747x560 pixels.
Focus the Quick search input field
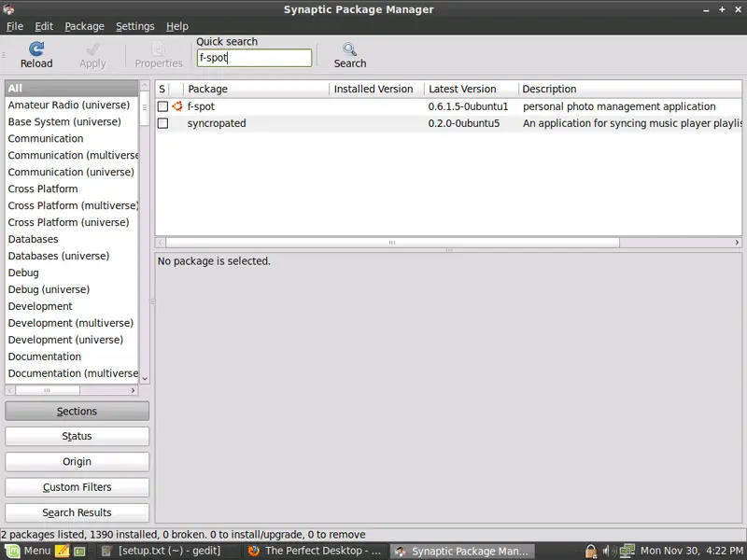(x=254, y=58)
